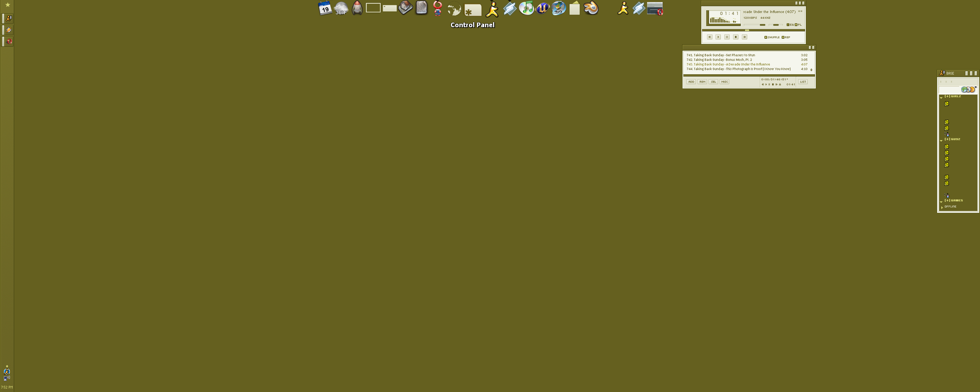Open the REM menu in the playlist

click(x=702, y=82)
